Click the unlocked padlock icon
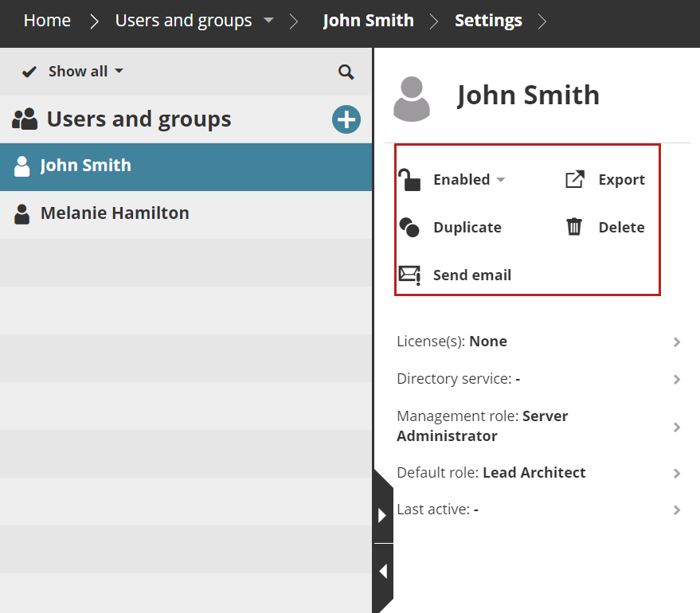This screenshot has height=613, width=700. pyautogui.click(x=409, y=180)
